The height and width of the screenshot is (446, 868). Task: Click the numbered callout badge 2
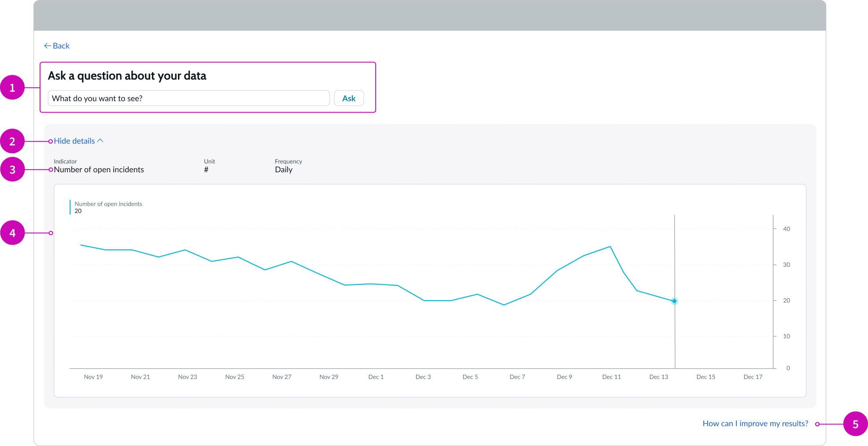[13, 141]
